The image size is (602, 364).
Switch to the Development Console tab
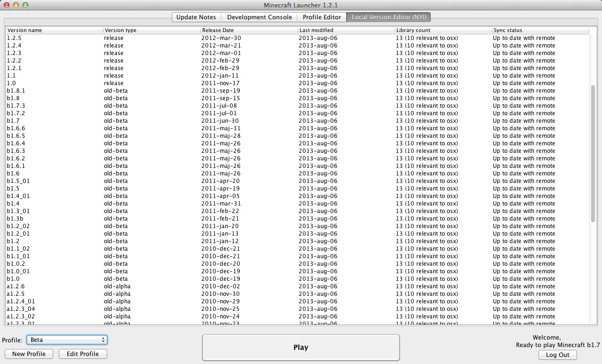[260, 17]
